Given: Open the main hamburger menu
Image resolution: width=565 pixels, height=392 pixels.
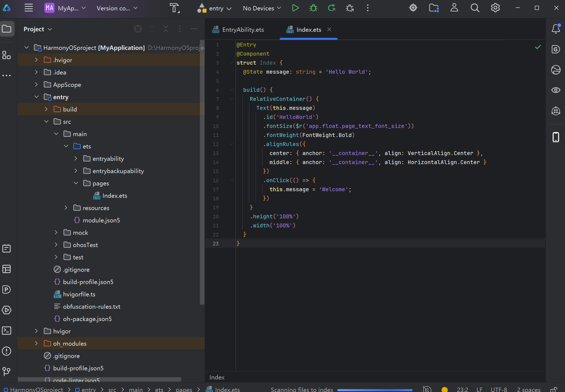Looking at the screenshot, I should click(x=29, y=8).
